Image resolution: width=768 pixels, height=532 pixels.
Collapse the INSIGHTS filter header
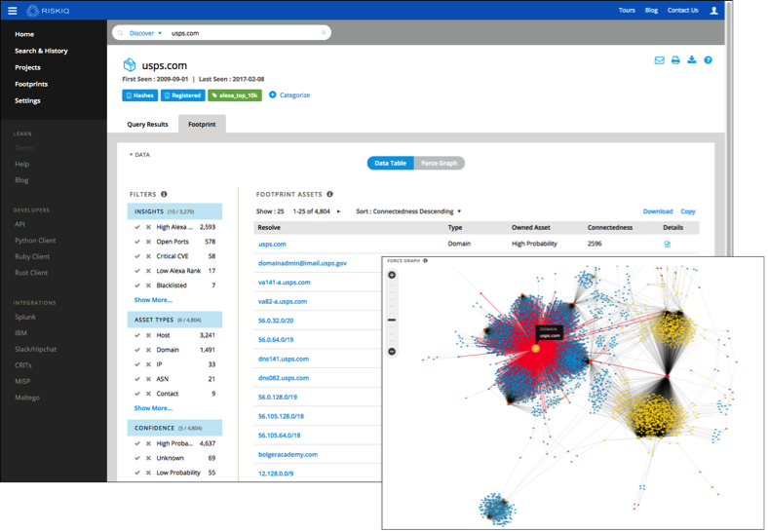[174, 211]
